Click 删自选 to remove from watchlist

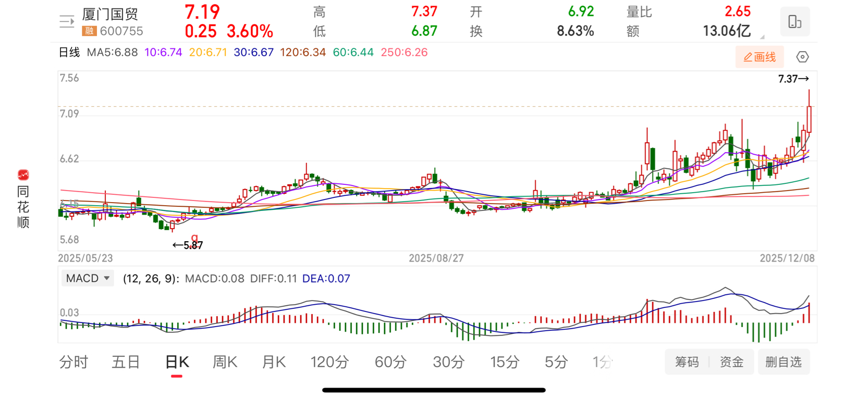click(x=783, y=362)
